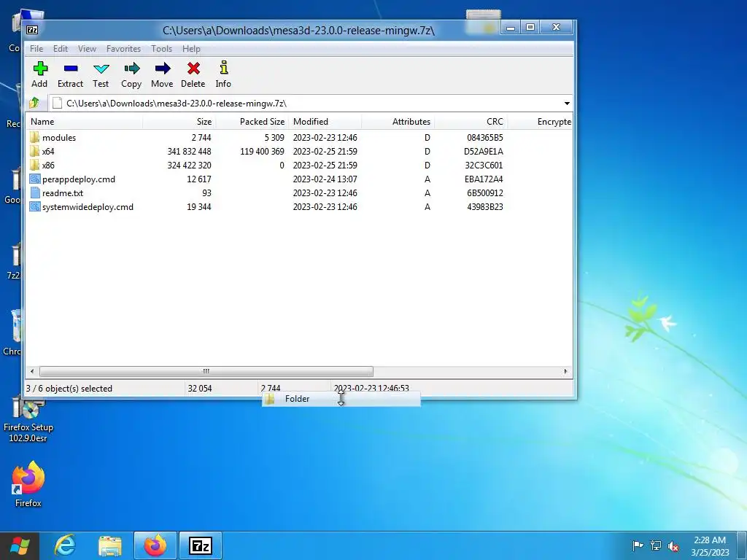Sort by the Modified column header
Image resolution: width=747 pixels, height=560 pixels.
click(x=325, y=122)
